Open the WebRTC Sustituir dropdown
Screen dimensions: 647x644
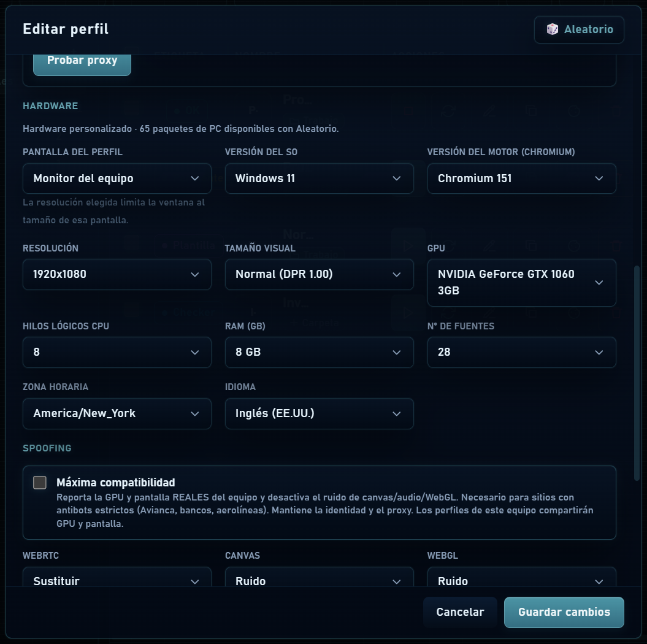pos(117,578)
